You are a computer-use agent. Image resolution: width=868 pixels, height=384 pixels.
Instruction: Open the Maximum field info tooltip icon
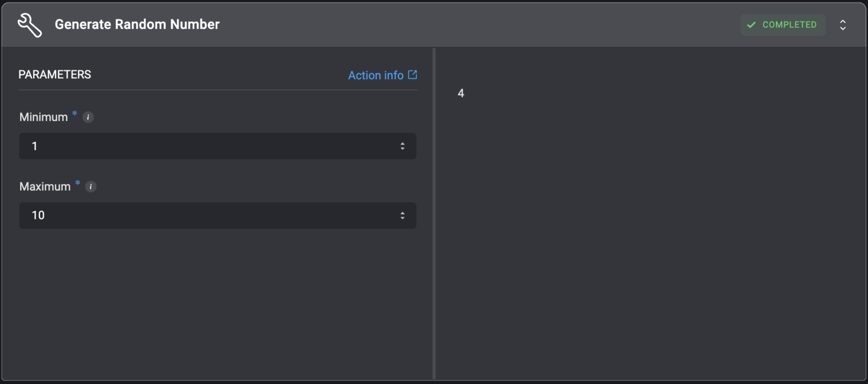(x=91, y=187)
